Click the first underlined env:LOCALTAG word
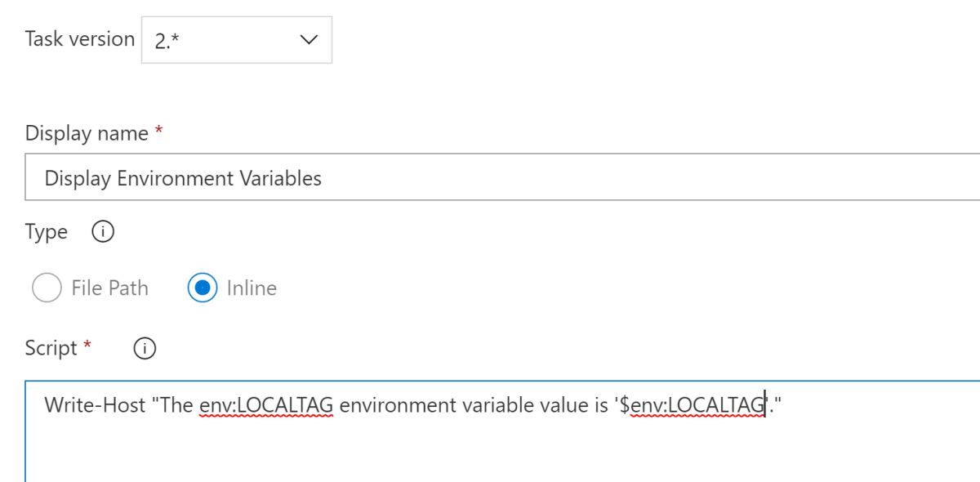The image size is (980, 482). pos(266,404)
